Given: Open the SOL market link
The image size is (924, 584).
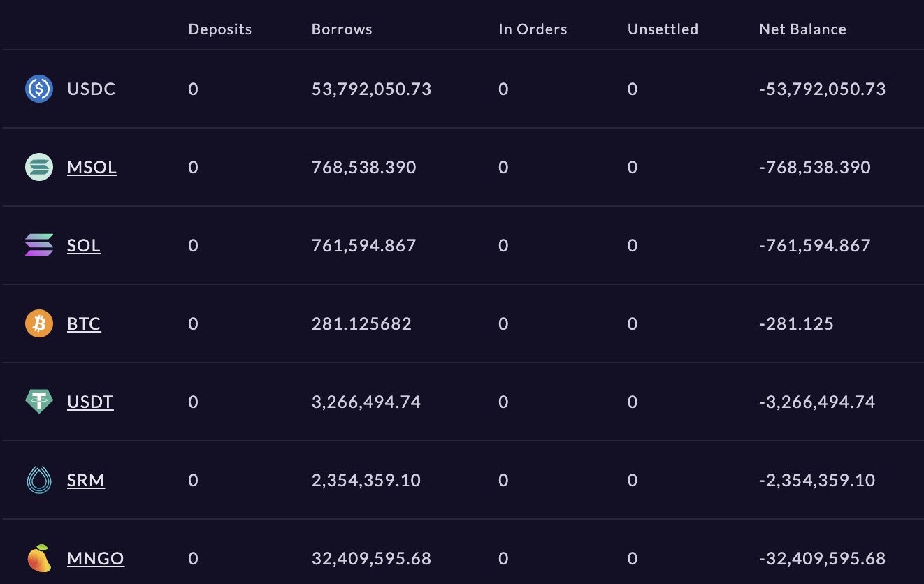Looking at the screenshot, I should click(x=84, y=246).
